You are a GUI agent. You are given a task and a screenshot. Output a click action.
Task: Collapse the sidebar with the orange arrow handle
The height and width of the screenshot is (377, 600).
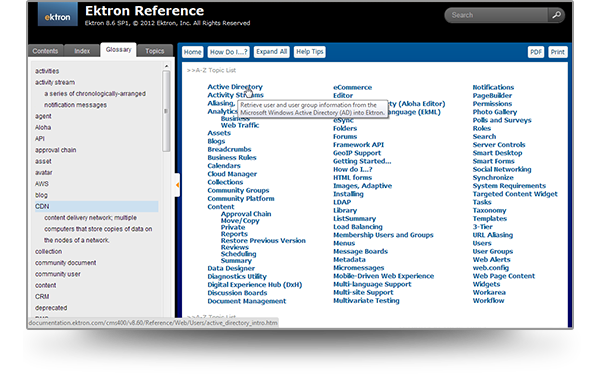[x=177, y=185]
